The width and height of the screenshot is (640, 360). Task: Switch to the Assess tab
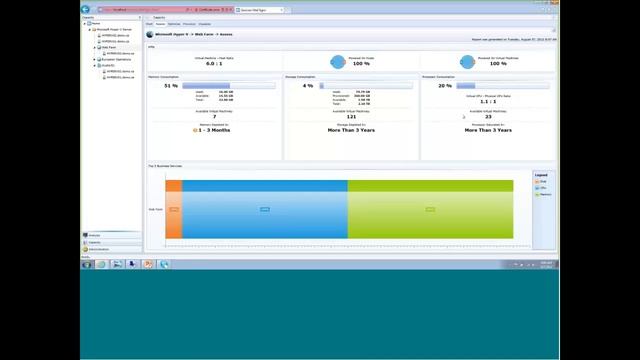[160, 24]
